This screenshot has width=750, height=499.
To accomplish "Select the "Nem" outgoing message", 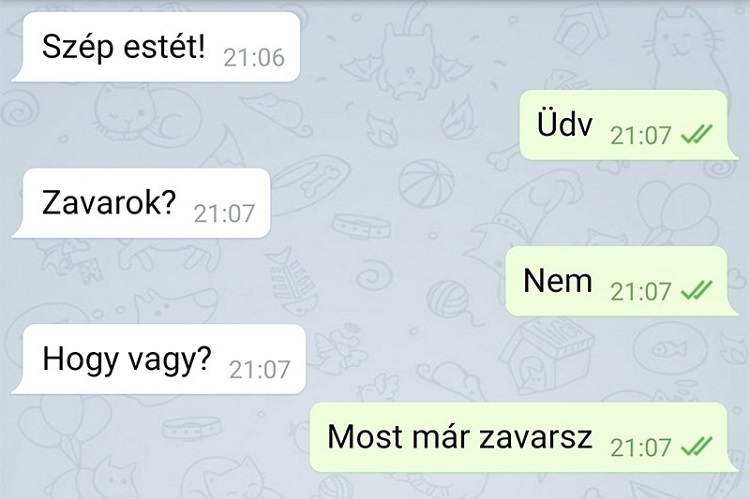I will click(622, 281).
